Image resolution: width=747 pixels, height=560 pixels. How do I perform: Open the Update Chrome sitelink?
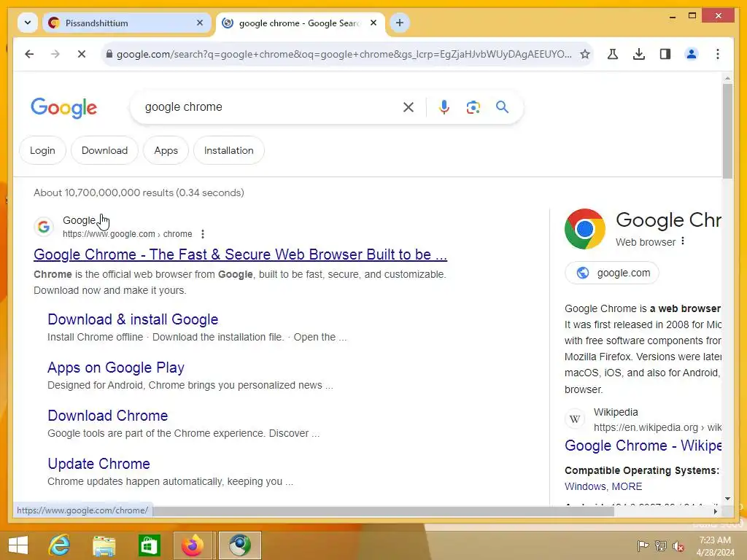[x=98, y=463]
